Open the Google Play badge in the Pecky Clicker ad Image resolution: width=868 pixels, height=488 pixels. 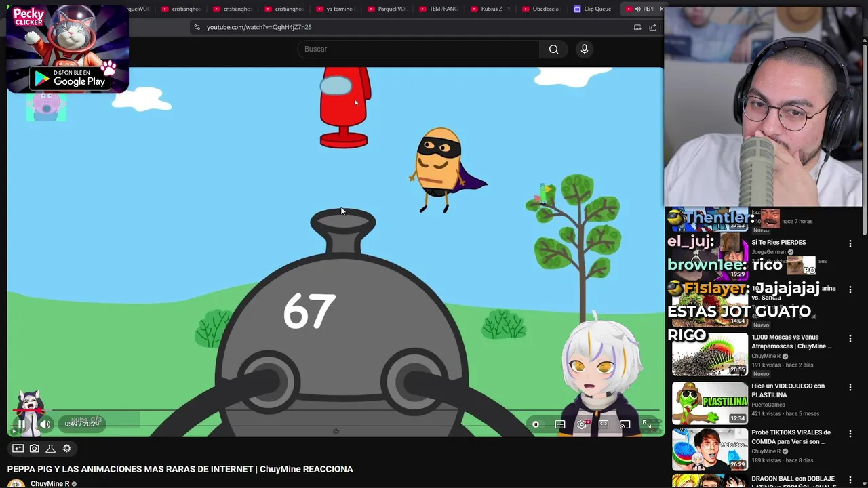70,79
